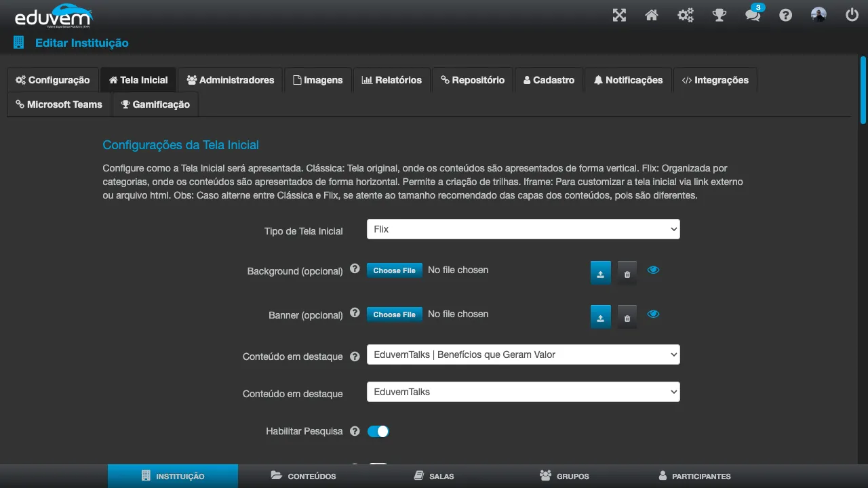The image size is (868, 488).
Task: Open Conteúdos in bottom navigation
Action: 303,476
